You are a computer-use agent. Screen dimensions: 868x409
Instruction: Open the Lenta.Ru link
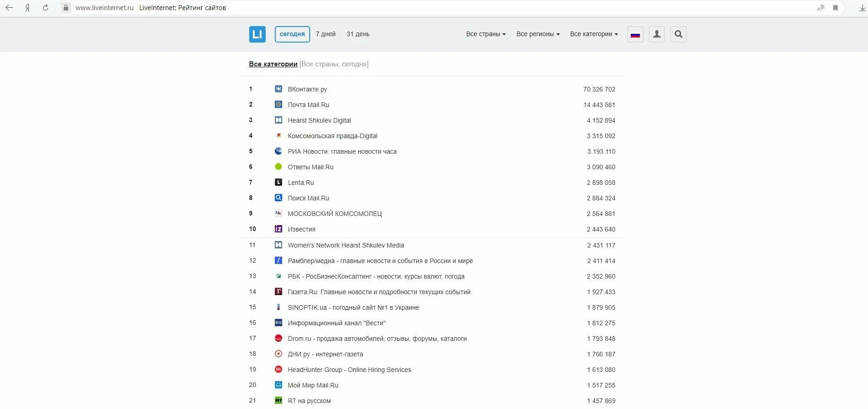tap(301, 183)
